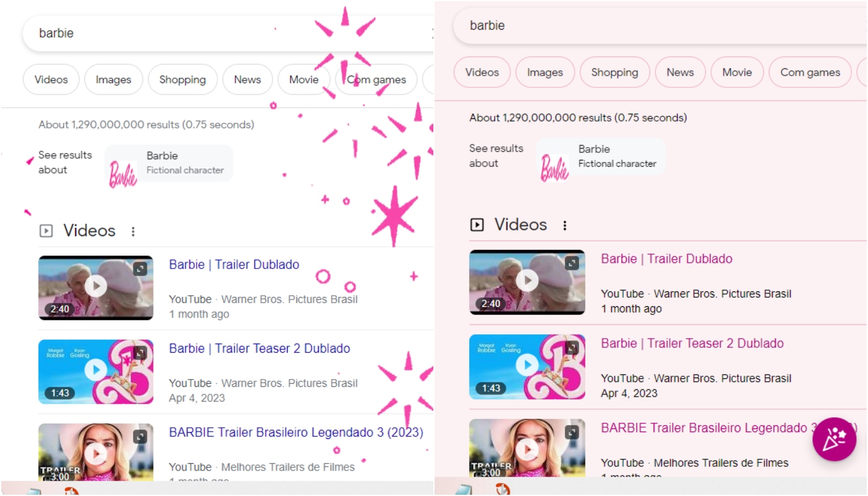The height and width of the screenshot is (496, 868).
Task: Play the BARBIE Trailer Brasileiro Legendado video
Action: click(x=96, y=454)
